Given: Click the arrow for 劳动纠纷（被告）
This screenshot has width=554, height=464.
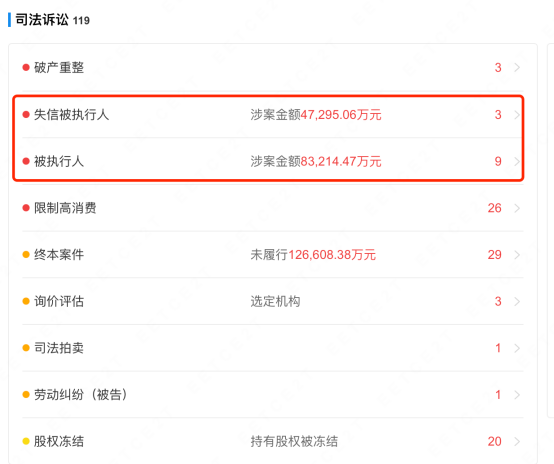Looking at the screenshot, I should click(x=517, y=394).
